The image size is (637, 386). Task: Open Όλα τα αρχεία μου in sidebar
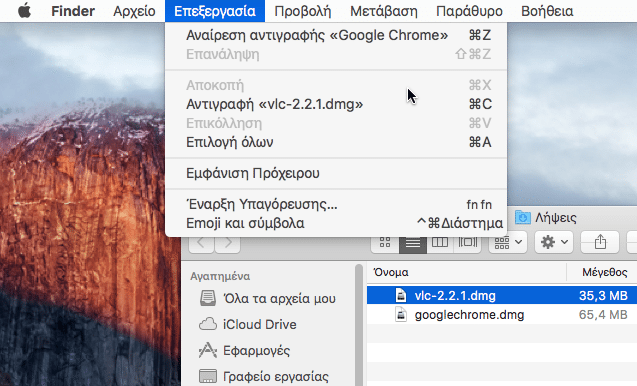coord(268,299)
